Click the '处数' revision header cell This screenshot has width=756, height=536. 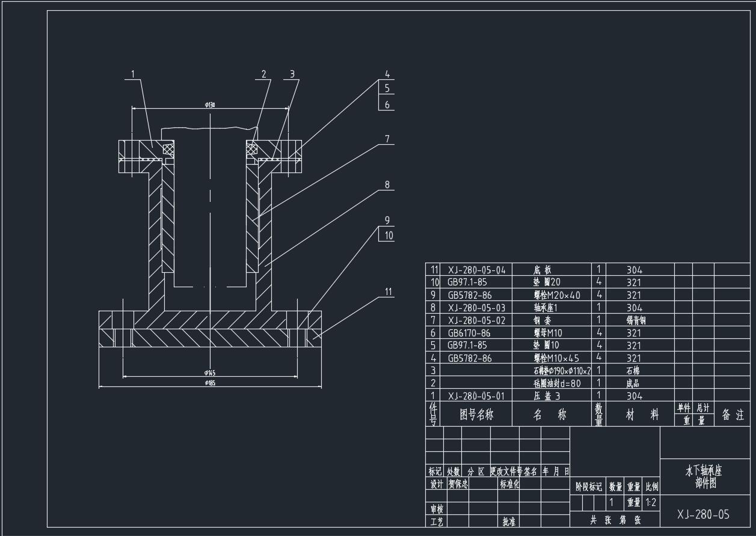(x=453, y=471)
